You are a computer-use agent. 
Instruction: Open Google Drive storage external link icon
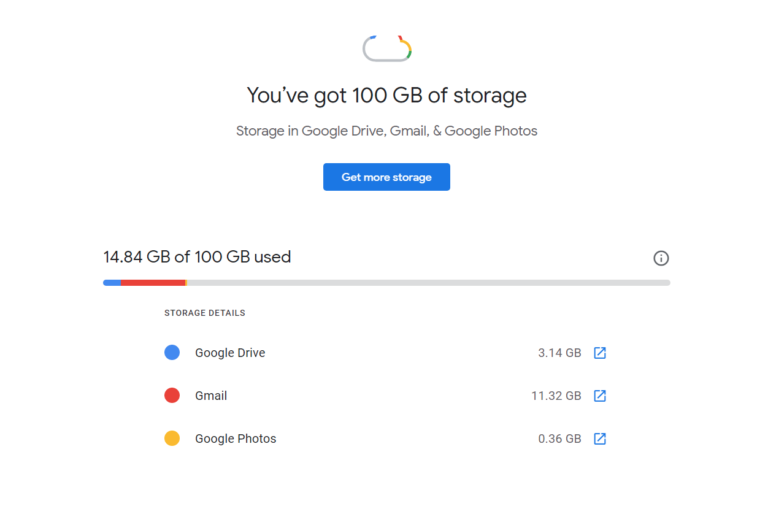pos(600,353)
